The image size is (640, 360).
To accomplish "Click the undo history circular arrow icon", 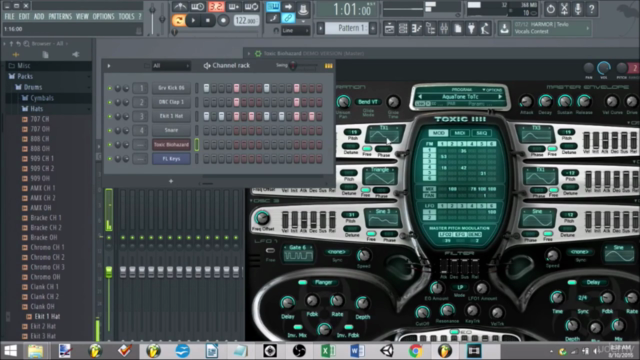I will [550, 9].
